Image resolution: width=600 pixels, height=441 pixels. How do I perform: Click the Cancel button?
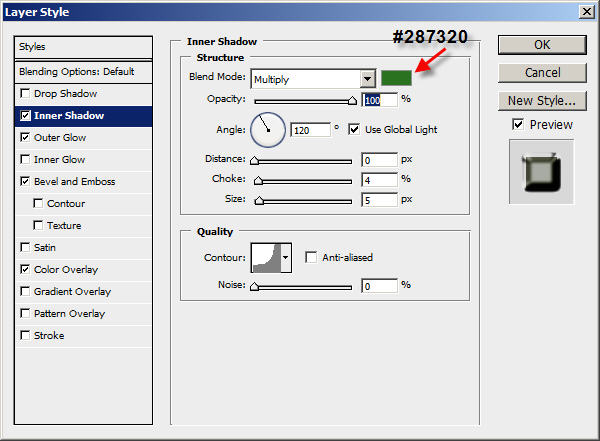coord(542,73)
